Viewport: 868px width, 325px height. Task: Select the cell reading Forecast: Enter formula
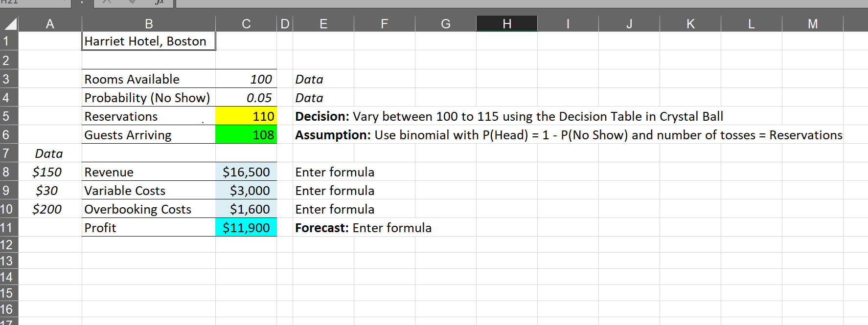pyautogui.click(x=323, y=227)
